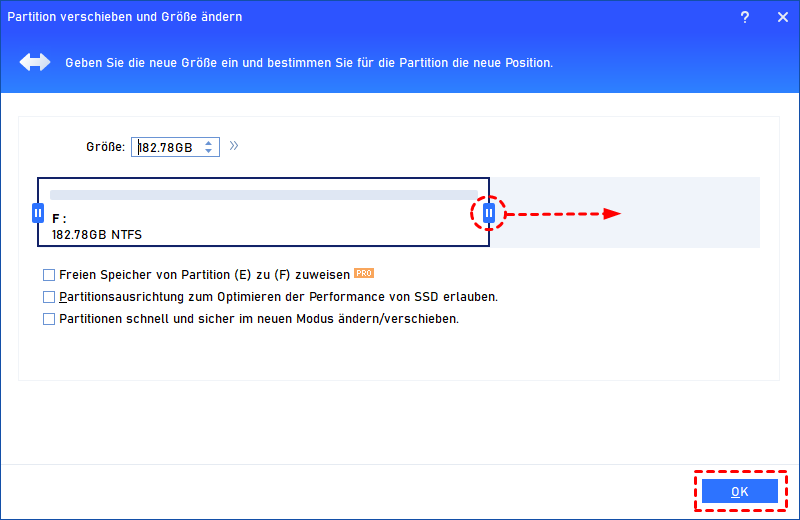Decrease size with the spinner down arrow
The image size is (800, 520).
pos(208,151)
